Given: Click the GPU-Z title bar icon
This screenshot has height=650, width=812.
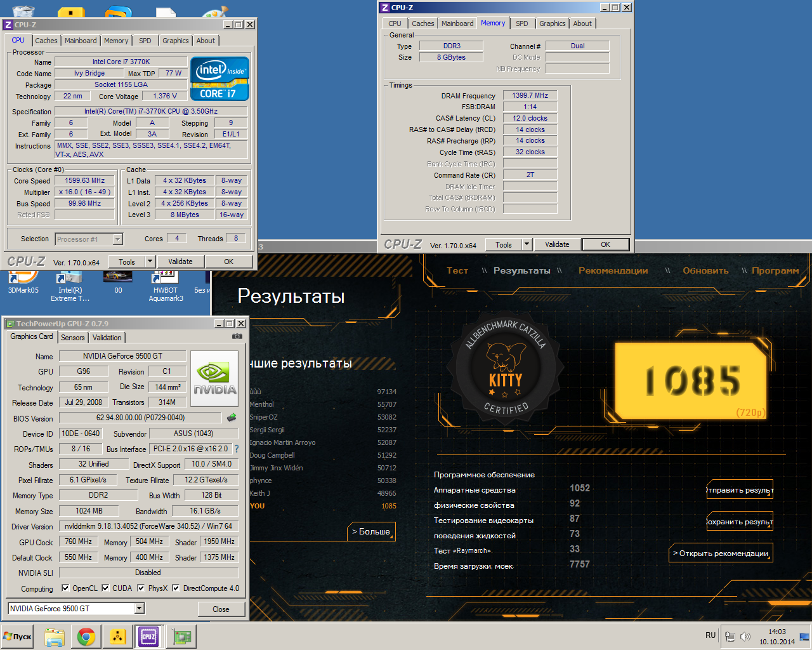Looking at the screenshot, I should (x=10, y=324).
